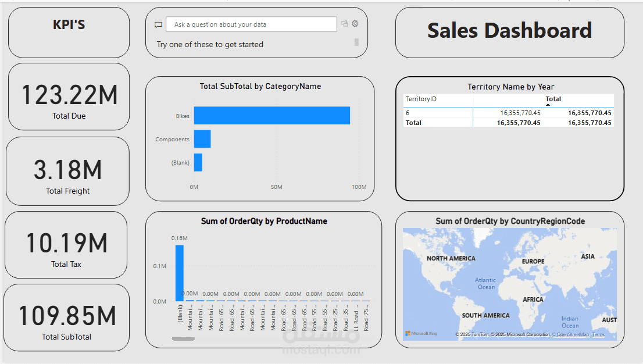Screen dimensions: 643x364
Task: Open the Terms link on the map attribution
Action: click(x=598, y=334)
